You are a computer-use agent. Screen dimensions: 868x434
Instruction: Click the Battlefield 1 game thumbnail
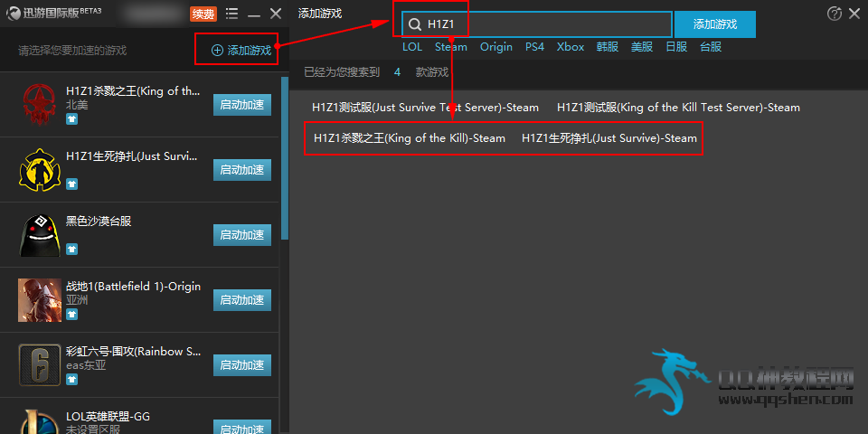40,300
